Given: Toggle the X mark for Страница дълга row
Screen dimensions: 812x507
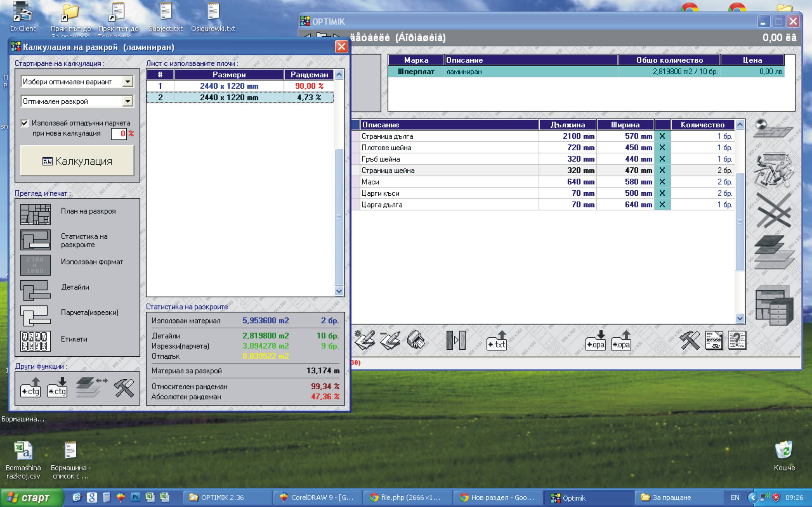Looking at the screenshot, I should (662, 136).
